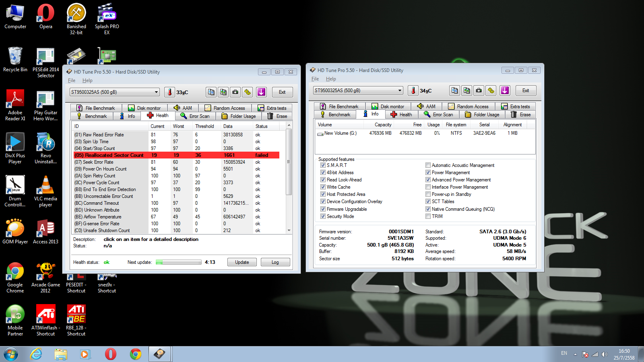Switch to Error Scan tab in Health window
Viewport: 644px width, 362px height.
196,116
